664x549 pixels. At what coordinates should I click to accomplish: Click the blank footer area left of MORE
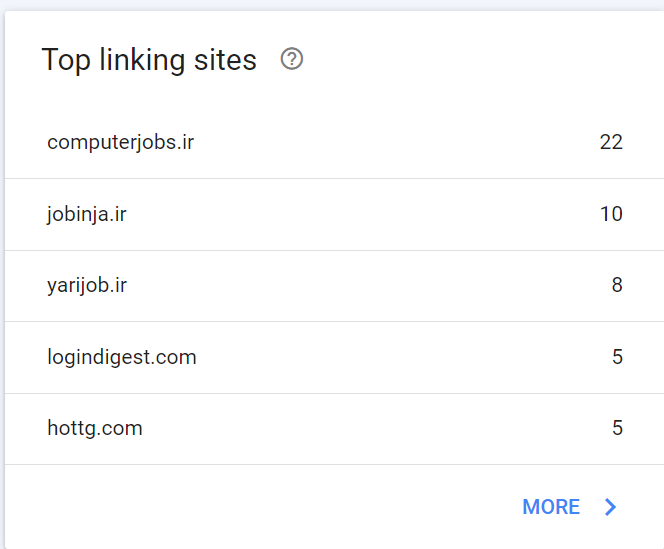(x=250, y=507)
